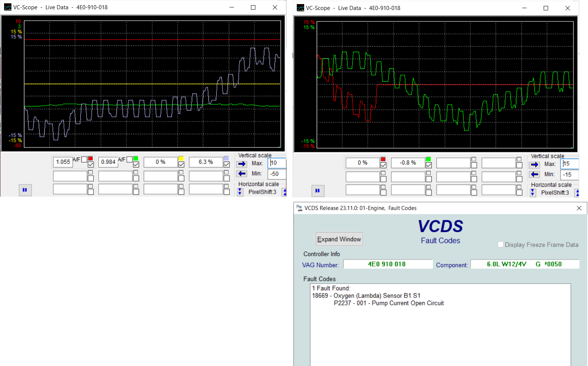The image size is (588, 366).
Task: Uncheck the -0.8 % trace checkbox
Action: click(x=429, y=165)
